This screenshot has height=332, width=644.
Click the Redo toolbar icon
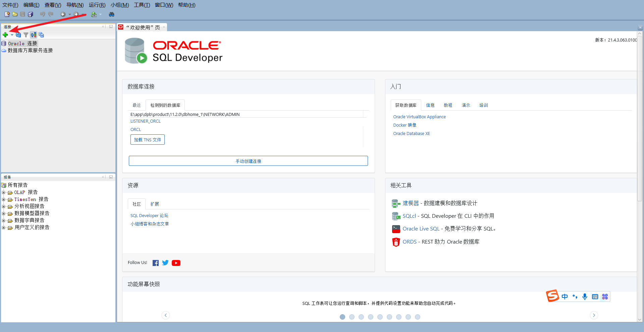(x=51, y=14)
